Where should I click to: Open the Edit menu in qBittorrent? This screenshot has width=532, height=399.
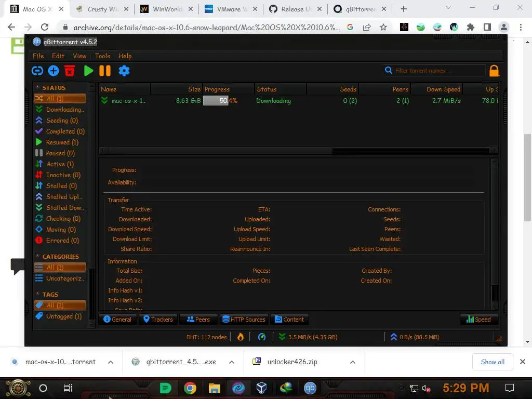58,56
